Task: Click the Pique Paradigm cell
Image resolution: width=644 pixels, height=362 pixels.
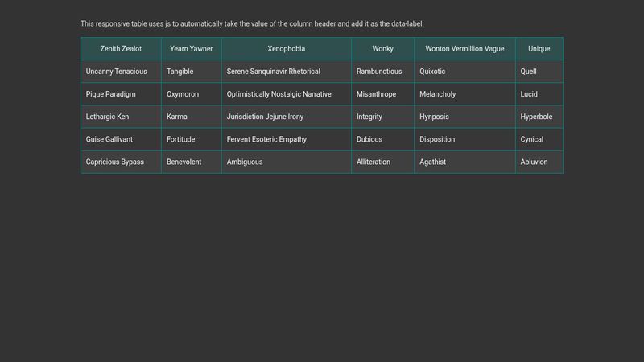Action: coord(121,94)
